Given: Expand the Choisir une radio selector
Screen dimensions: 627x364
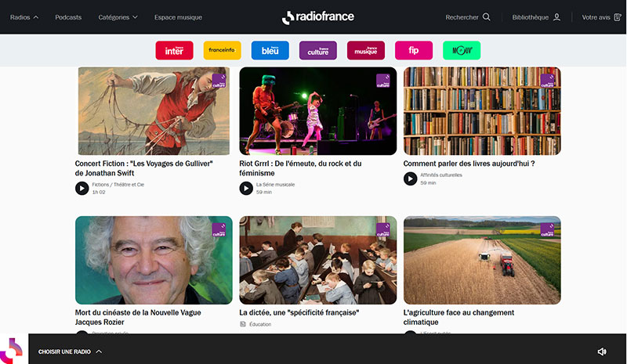Looking at the screenshot, I should click(70, 351).
